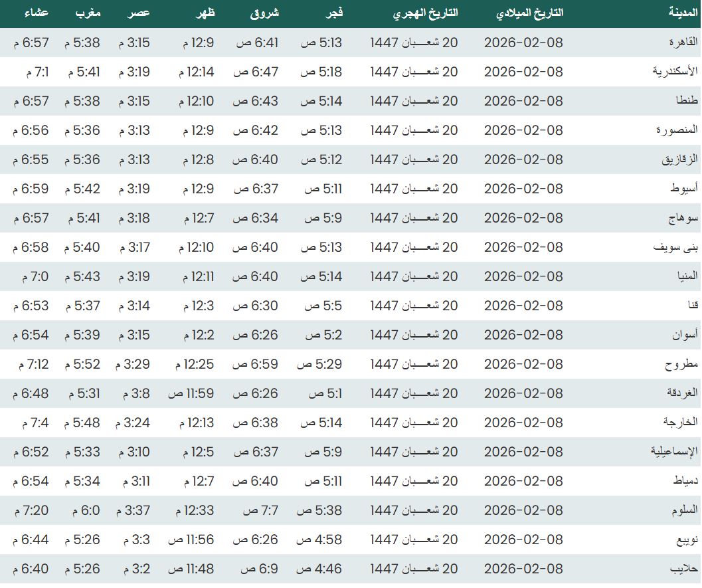Select the دمياط city cell

(685, 481)
